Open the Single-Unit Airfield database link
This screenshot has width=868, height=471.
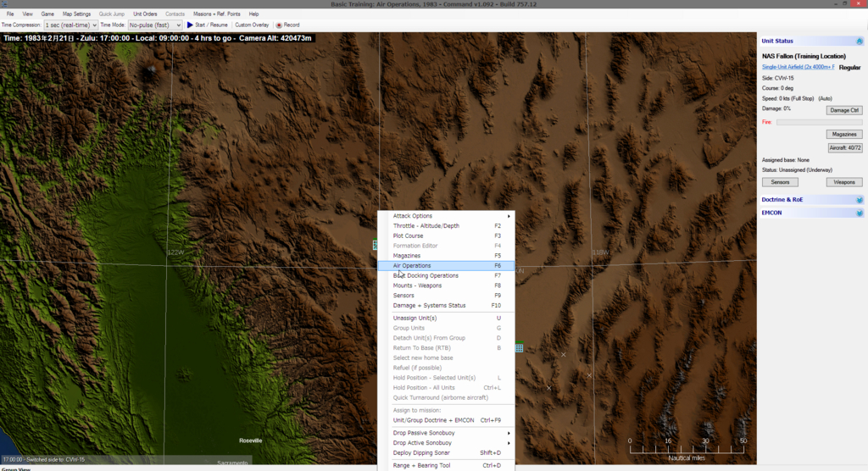[x=798, y=67]
